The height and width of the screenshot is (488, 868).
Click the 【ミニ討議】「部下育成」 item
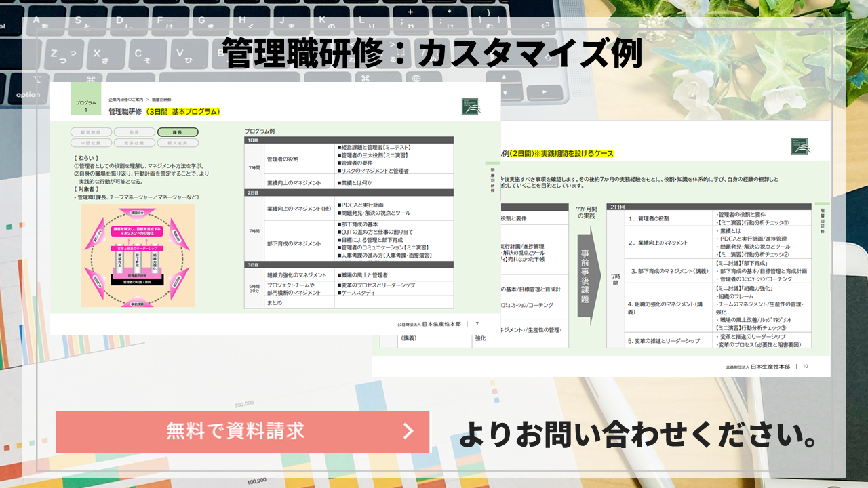(741, 263)
